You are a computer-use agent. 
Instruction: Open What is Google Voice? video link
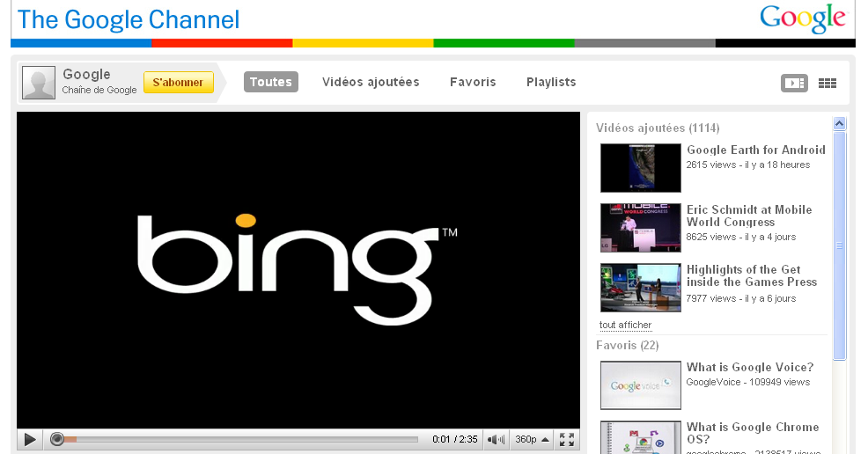click(749, 367)
